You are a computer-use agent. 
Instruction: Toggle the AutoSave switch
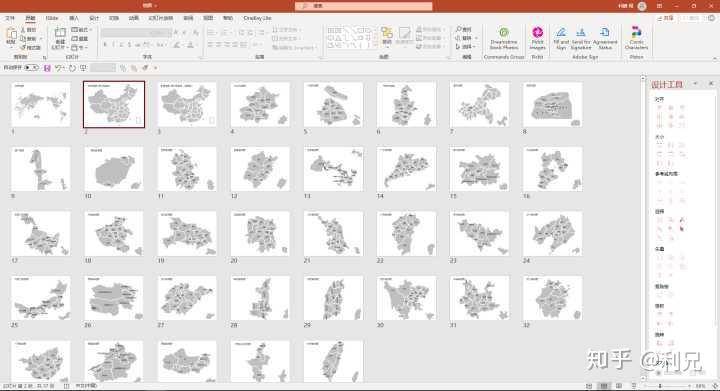pyautogui.click(x=31, y=67)
